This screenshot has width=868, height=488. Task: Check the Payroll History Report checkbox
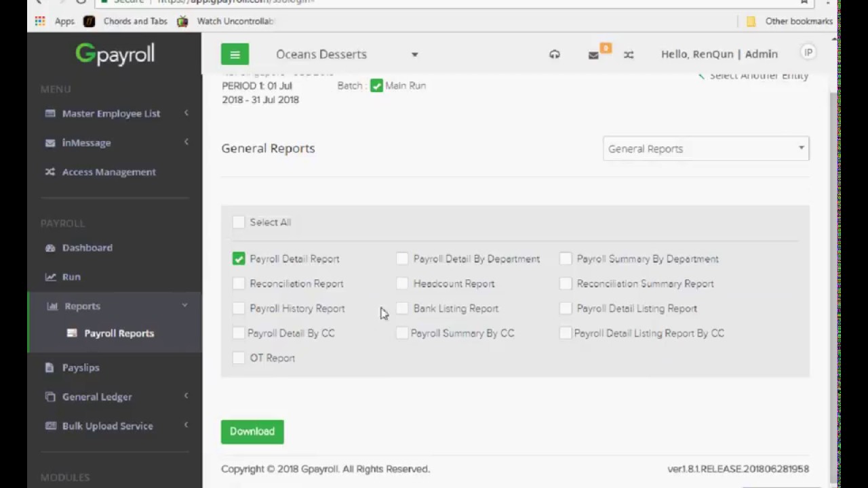tap(238, 308)
